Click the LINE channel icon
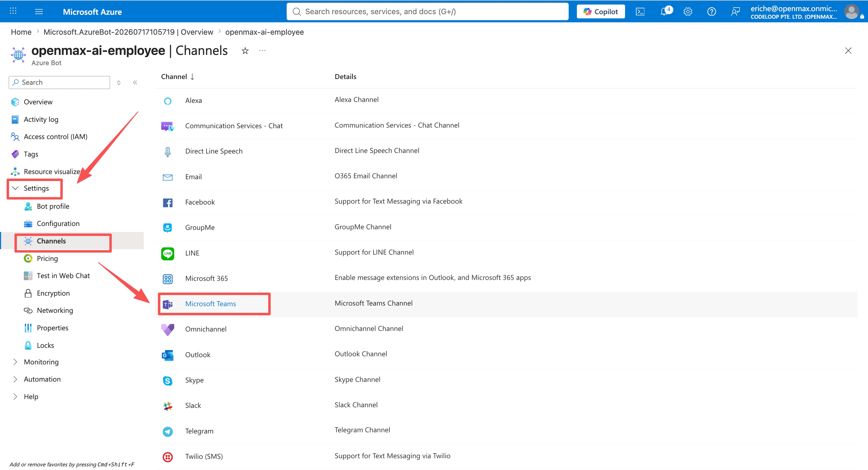 pyautogui.click(x=168, y=253)
